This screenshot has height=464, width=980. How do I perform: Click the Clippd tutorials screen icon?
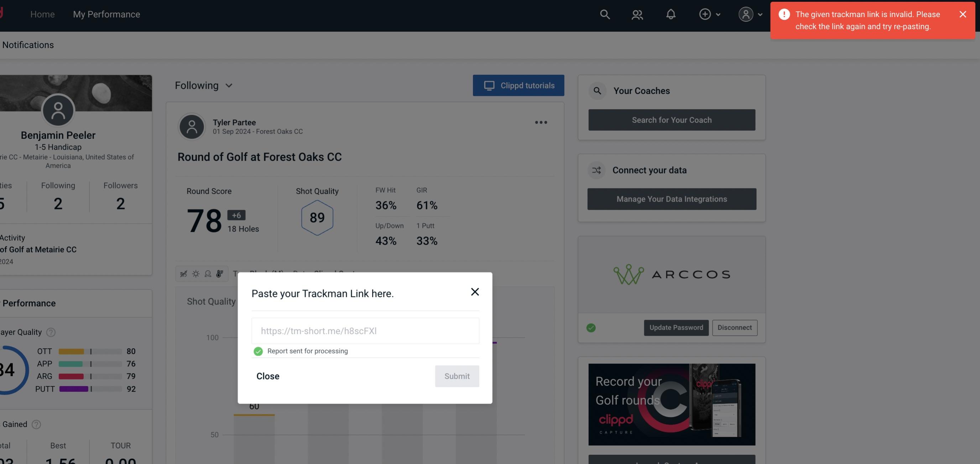click(x=489, y=85)
